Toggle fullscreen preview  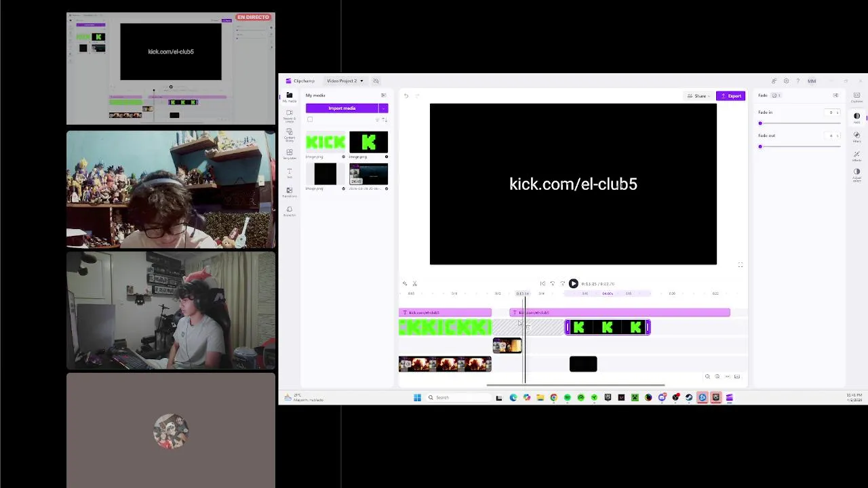coord(740,265)
